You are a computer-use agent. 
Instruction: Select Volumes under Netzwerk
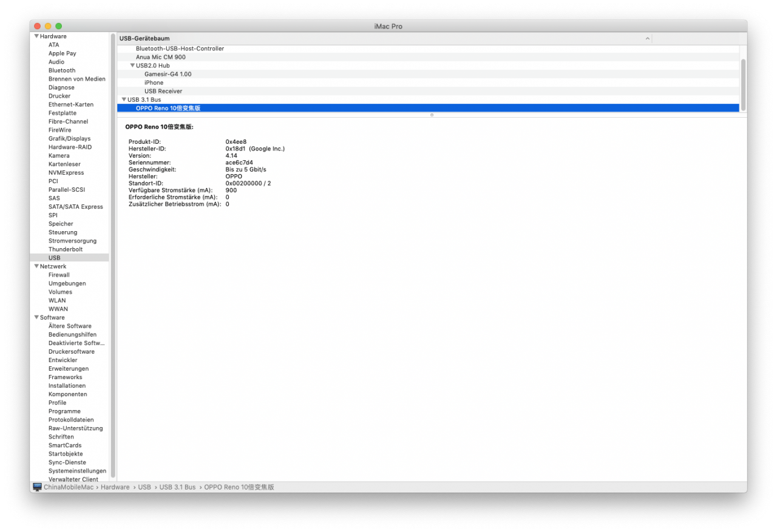60,292
